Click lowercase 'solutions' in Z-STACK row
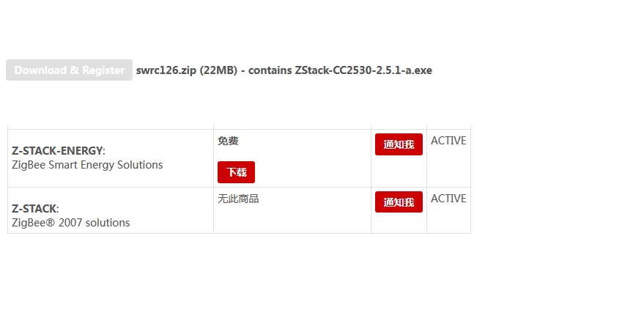The height and width of the screenshot is (310, 644). pos(107,223)
